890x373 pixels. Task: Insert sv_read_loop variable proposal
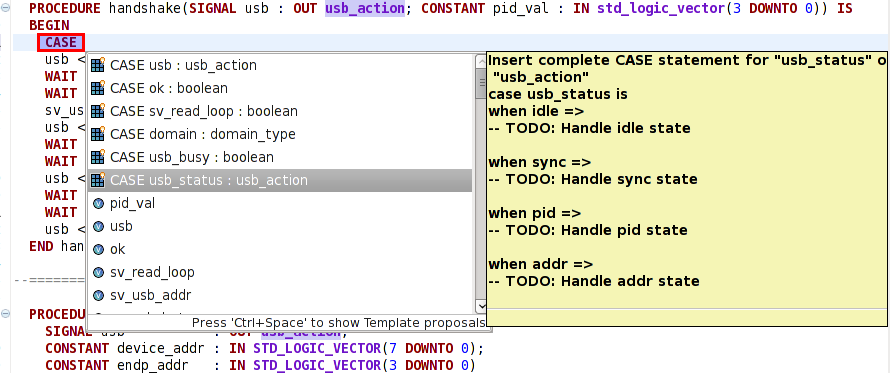(280, 272)
